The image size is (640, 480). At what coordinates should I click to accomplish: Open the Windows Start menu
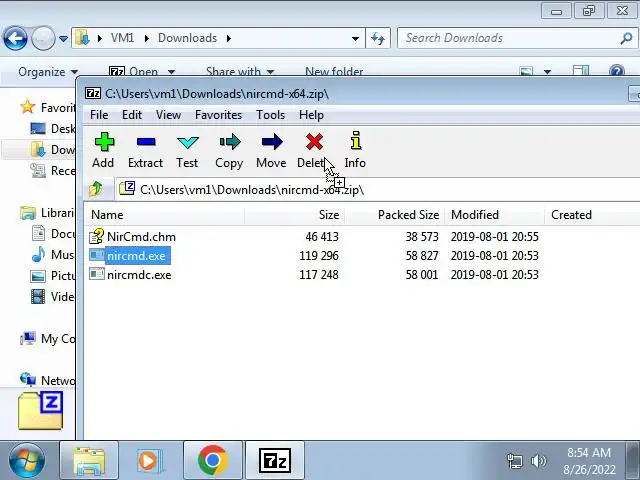tap(27, 461)
